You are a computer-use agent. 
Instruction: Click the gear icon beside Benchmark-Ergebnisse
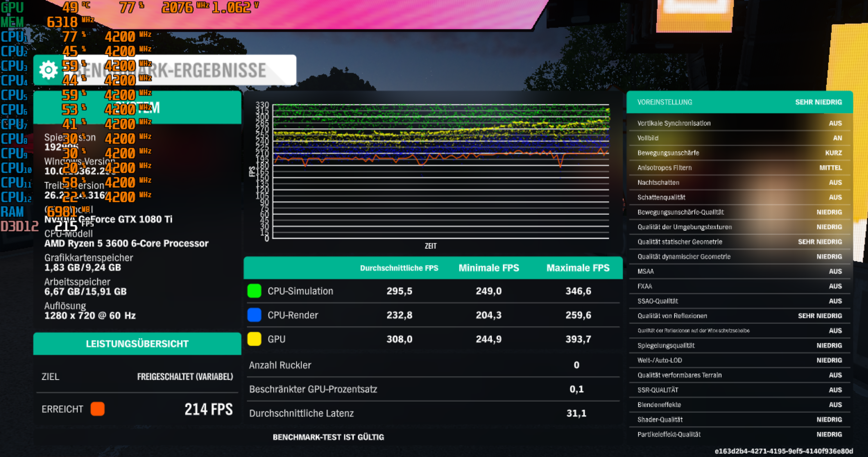click(x=49, y=70)
